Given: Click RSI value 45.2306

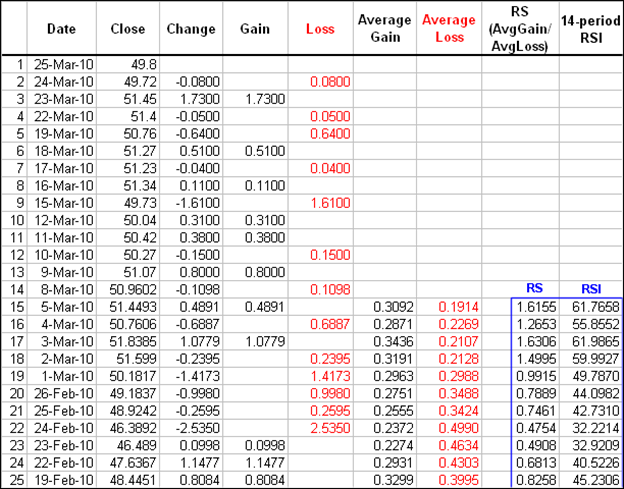Looking at the screenshot, I should pyautogui.click(x=596, y=480).
